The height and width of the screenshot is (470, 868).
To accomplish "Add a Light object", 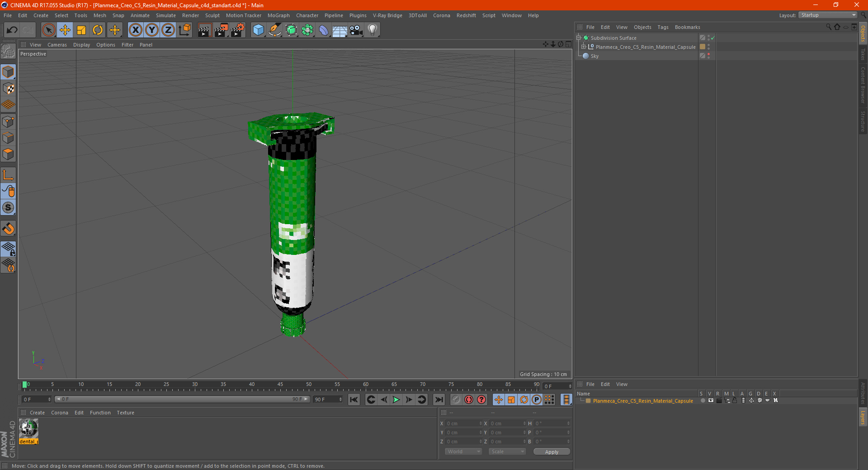I will coord(373,30).
